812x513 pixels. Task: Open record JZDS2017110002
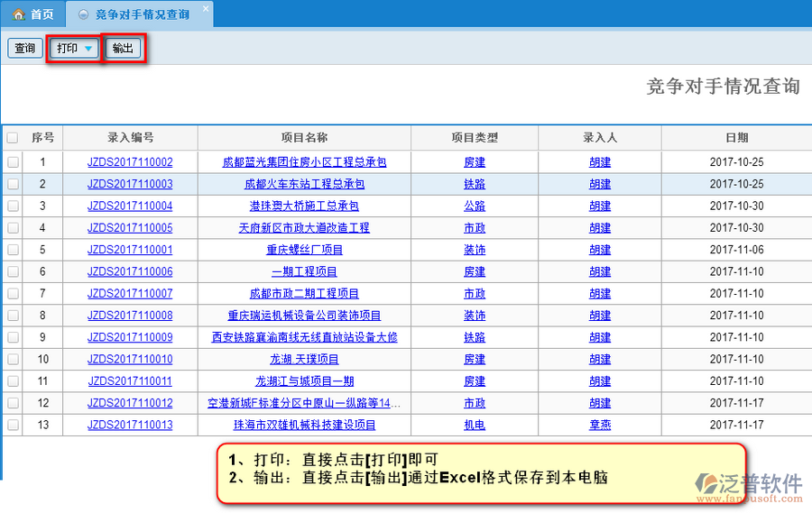(x=130, y=162)
